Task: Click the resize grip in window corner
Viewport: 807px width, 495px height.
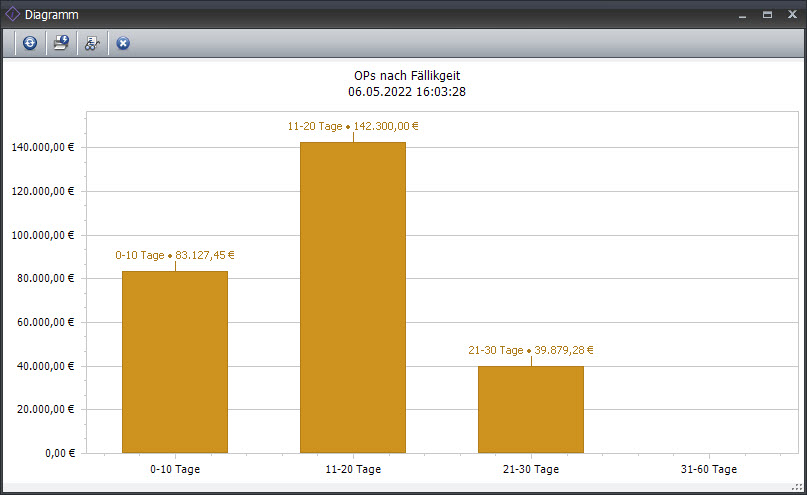Action: (797, 488)
